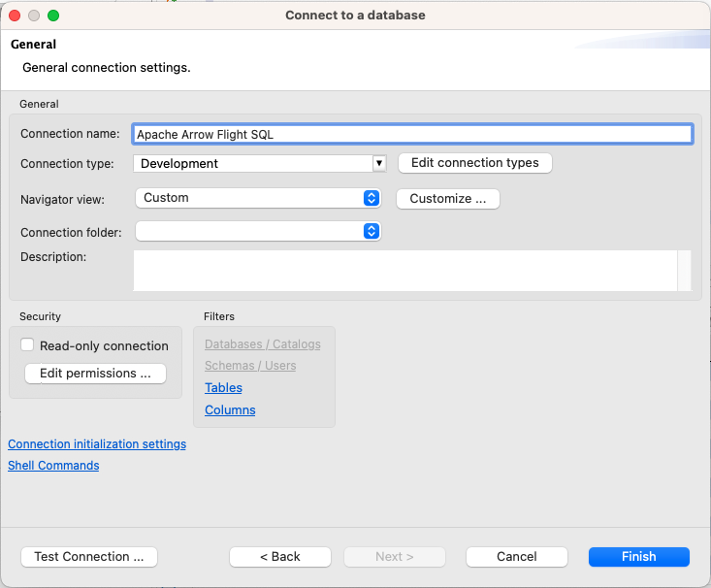
Task: Open the Connection type dropdown arrow
Action: pos(379,163)
